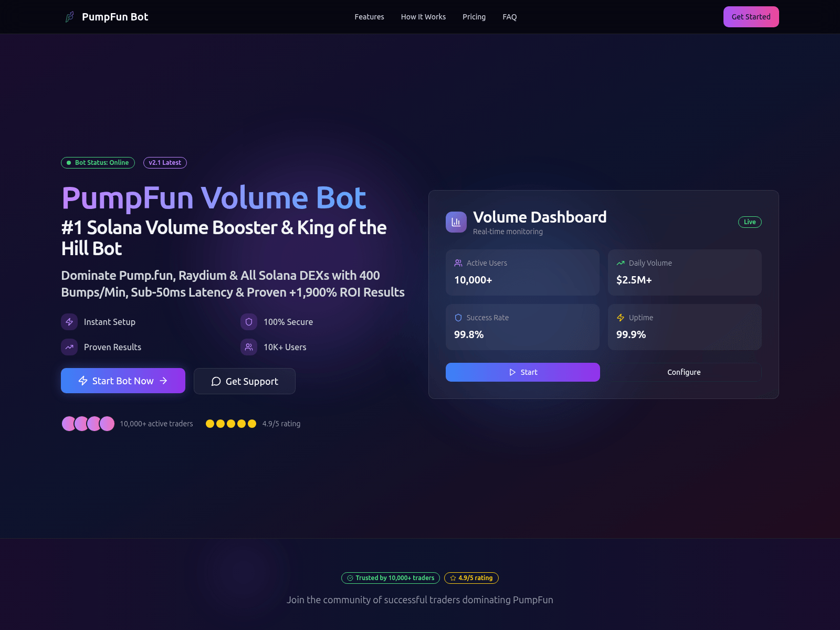Viewport: 840px width, 630px height.
Task: Click the $2.5M+ Daily Volume value
Action: 634,280
